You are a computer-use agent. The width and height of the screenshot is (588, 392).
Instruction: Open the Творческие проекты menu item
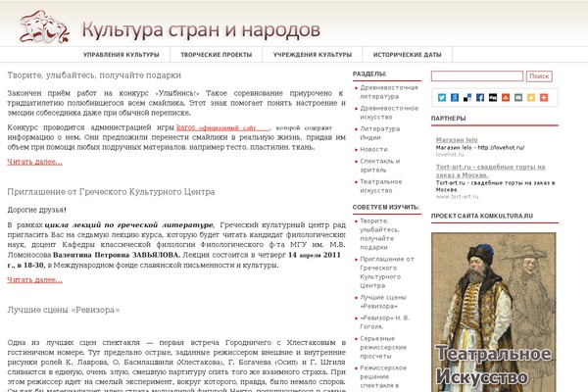[x=216, y=55]
